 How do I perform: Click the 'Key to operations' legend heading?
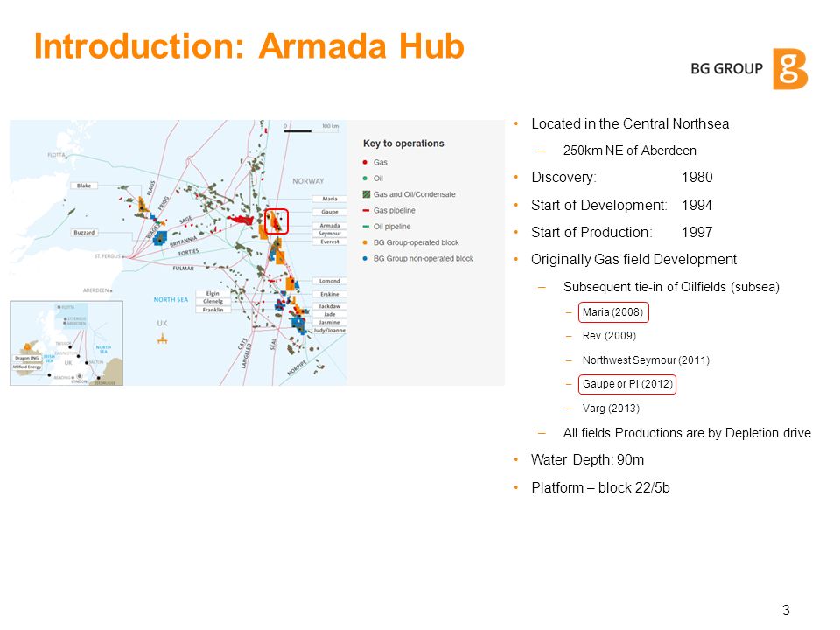click(x=403, y=143)
